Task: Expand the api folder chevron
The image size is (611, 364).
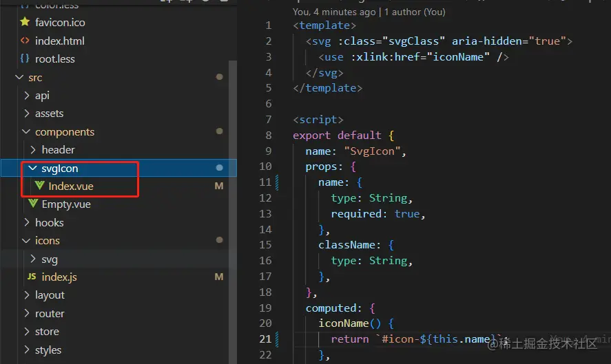Action: click(x=26, y=96)
